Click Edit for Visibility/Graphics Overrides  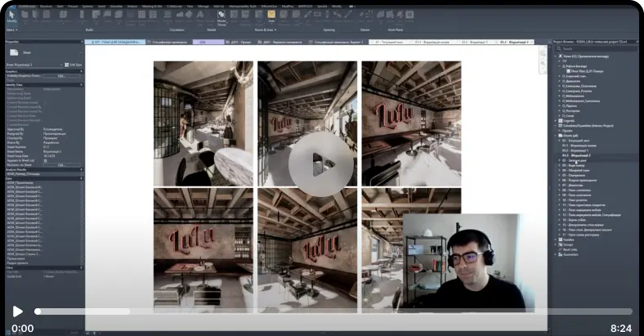coord(61,76)
